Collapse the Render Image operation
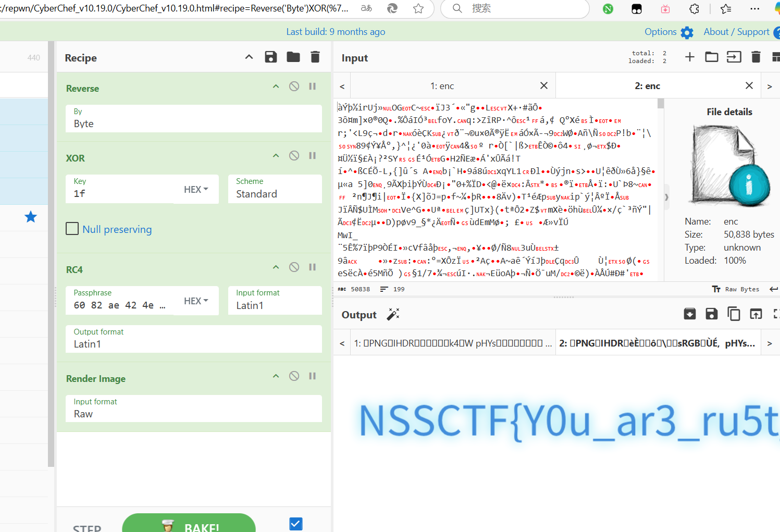This screenshot has width=780, height=532. (276, 376)
